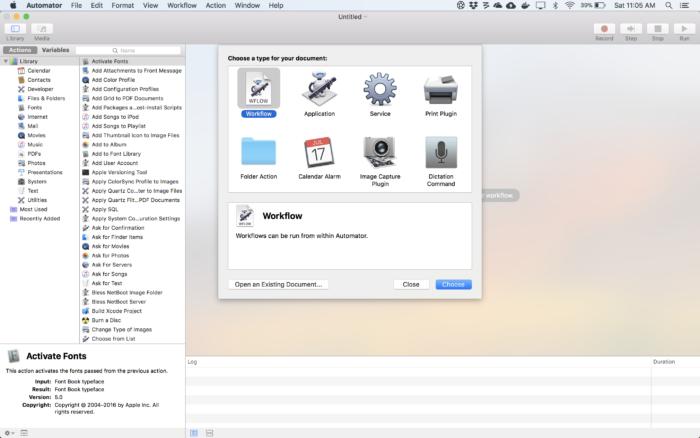Open the Apple menu
The width and height of the screenshot is (700, 438).
[13, 5]
